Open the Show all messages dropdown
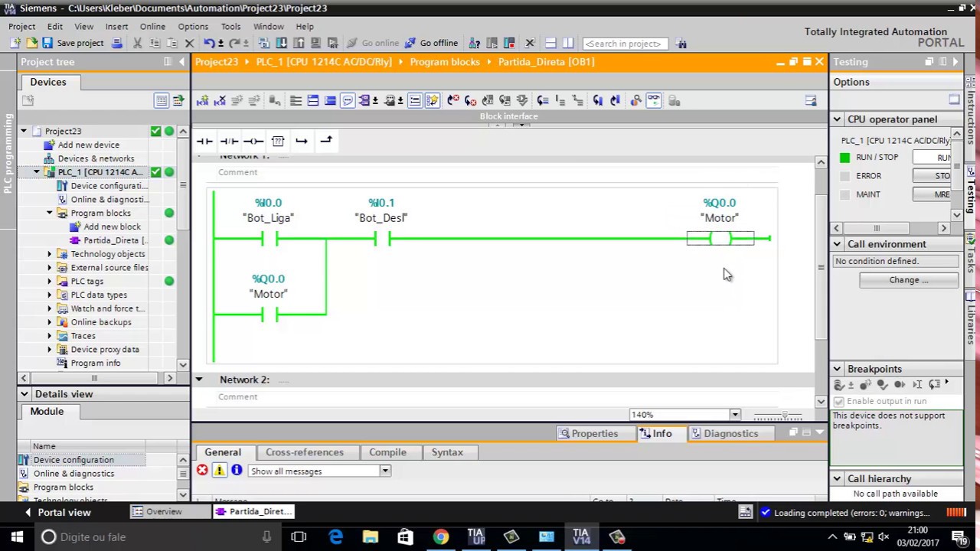Screen dimensions: 980x551 [x=385, y=471]
